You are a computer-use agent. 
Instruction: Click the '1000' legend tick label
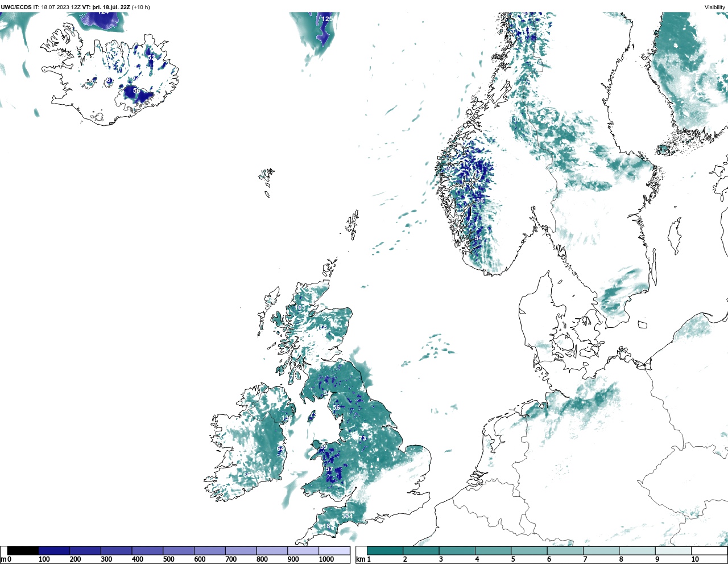coord(326,559)
